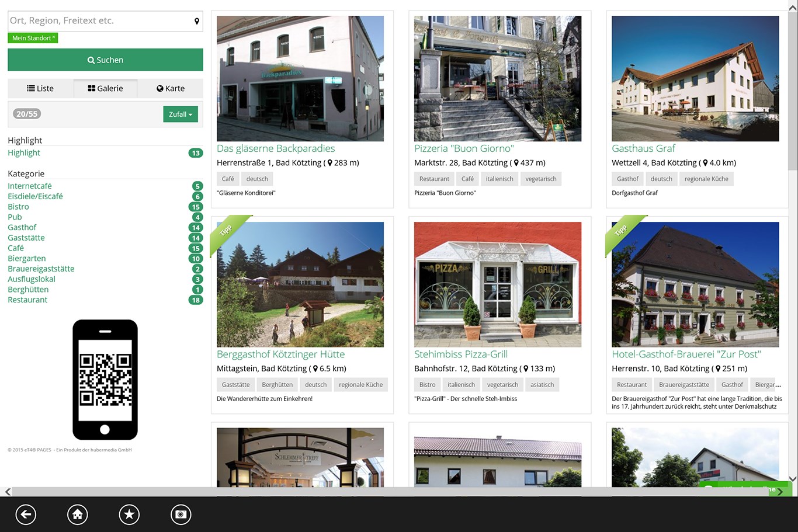Screen dimensions: 798x532
Task: Open the Berggasthof Kötztinger Hütte link
Action: (x=280, y=354)
